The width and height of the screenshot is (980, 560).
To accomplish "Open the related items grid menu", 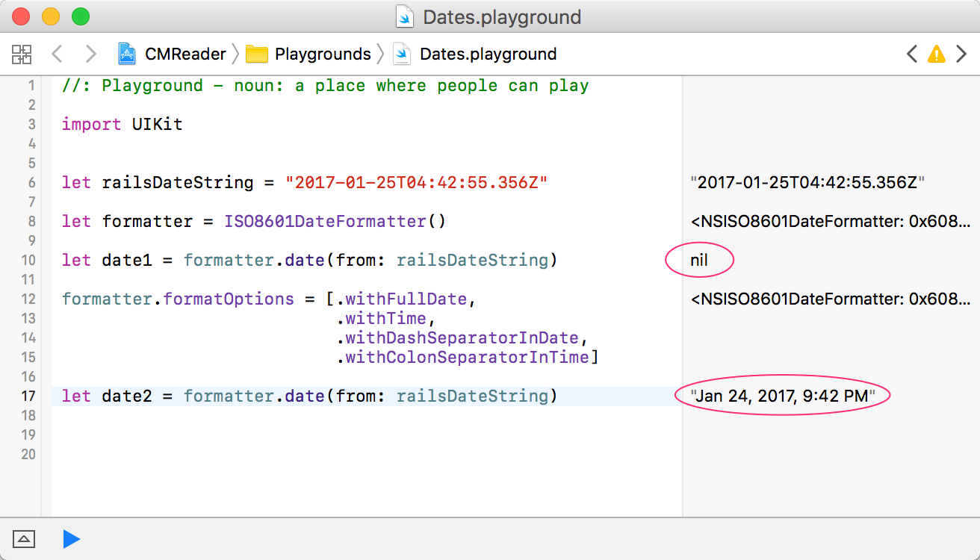I will (x=22, y=54).
